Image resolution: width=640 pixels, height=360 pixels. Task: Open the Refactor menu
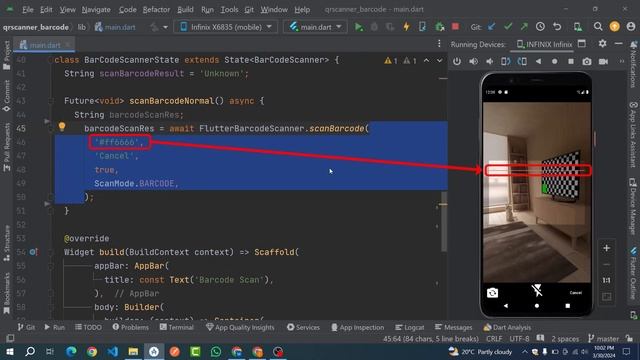(156, 9)
